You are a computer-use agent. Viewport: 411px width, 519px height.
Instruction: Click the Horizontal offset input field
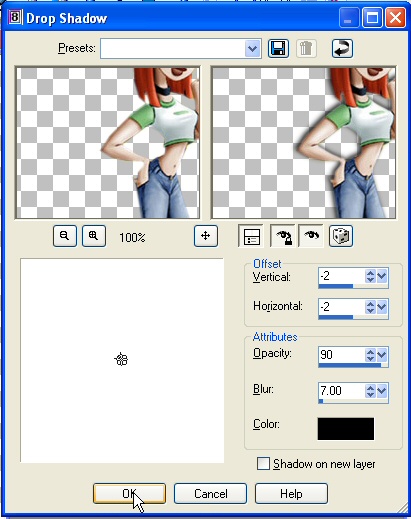[341, 306]
